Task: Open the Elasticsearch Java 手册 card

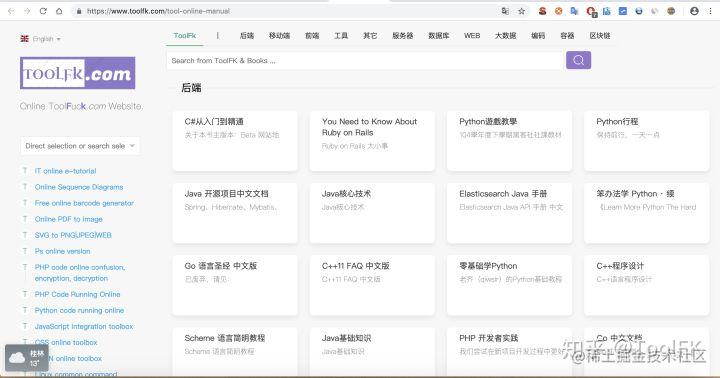Action: pos(509,213)
